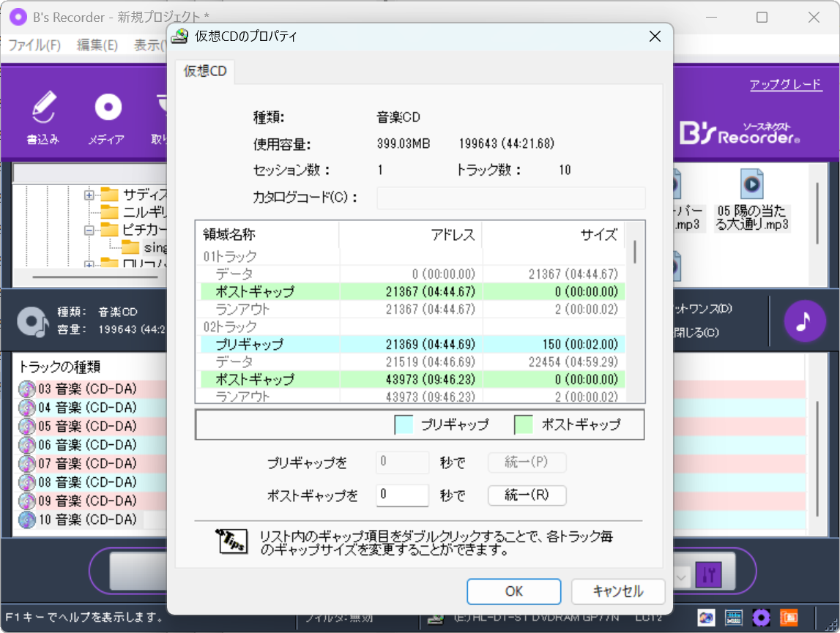The image size is (840, 633).
Task: Click the purple equalizer settings icon
Action: (708, 574)
